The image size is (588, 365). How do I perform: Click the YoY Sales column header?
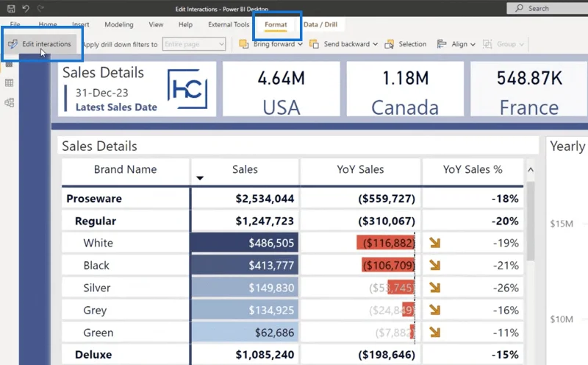[360, 169]
